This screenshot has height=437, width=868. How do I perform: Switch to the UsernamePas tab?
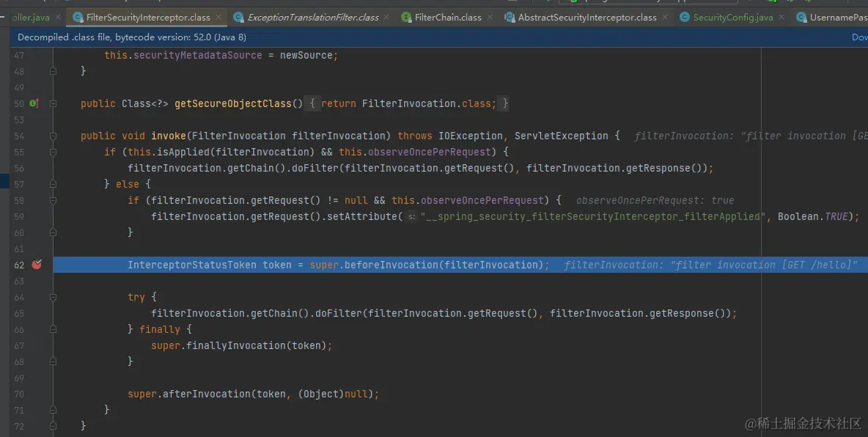pyautogui.click(x=838, y=18)
